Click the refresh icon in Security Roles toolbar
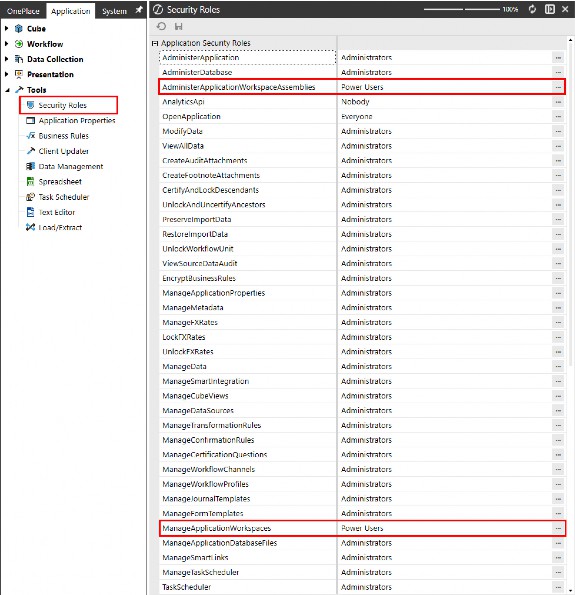The height and width of the screenshot is (595, 575). [161, 26]
